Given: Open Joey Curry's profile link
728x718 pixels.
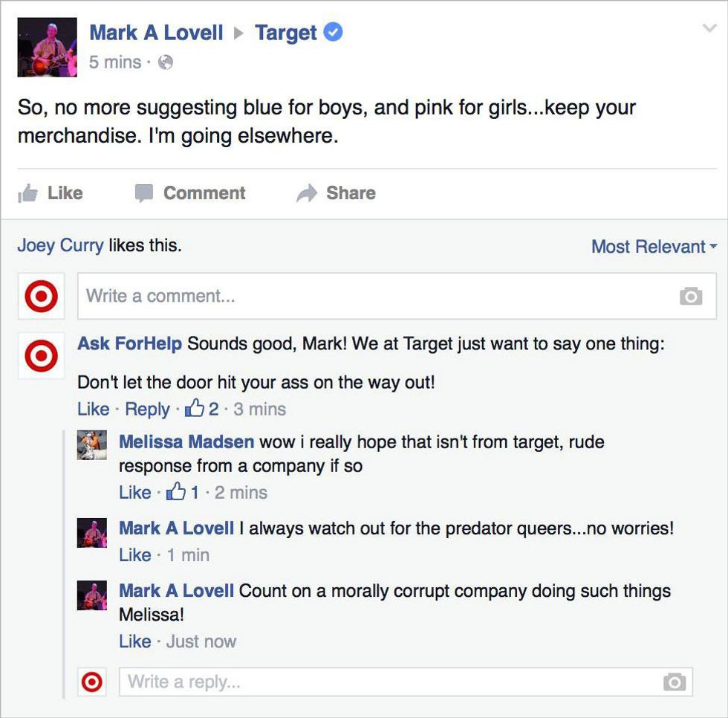Looking at the screenshot, I should pyautogui.click(x=60, y=245).
